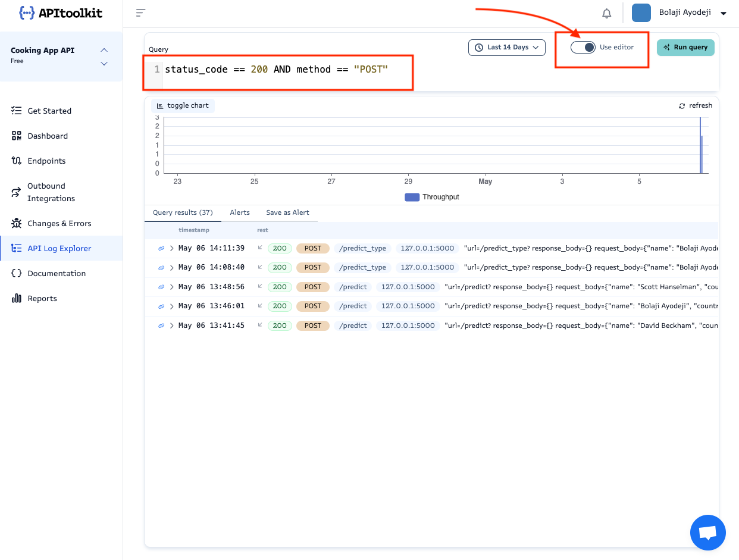Image resolution: width=739 pixels, height=560 pixels.
Task: Open the notifications bell icon
Action: [606, 12]
